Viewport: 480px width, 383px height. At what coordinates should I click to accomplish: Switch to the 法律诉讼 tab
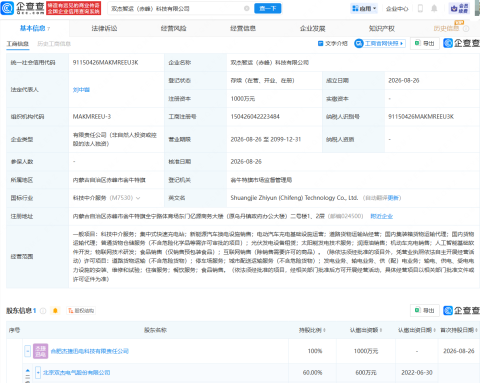click(104, 29)
